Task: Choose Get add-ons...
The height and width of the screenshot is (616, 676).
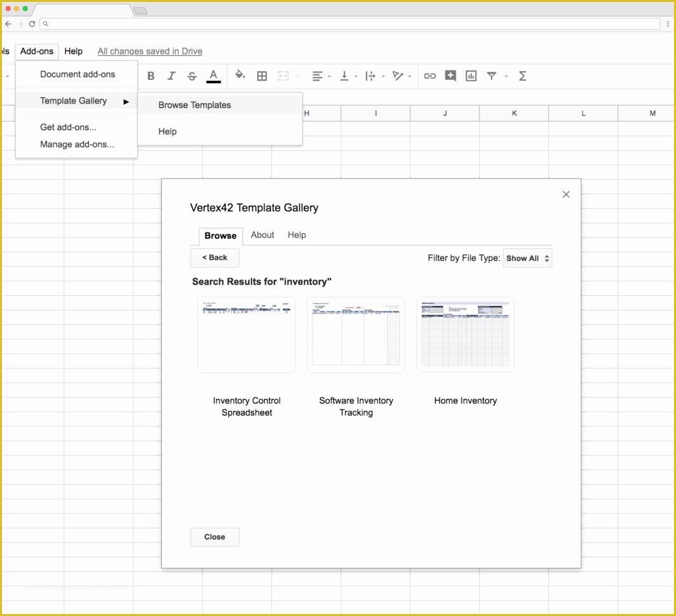Action: coord(76,127)
